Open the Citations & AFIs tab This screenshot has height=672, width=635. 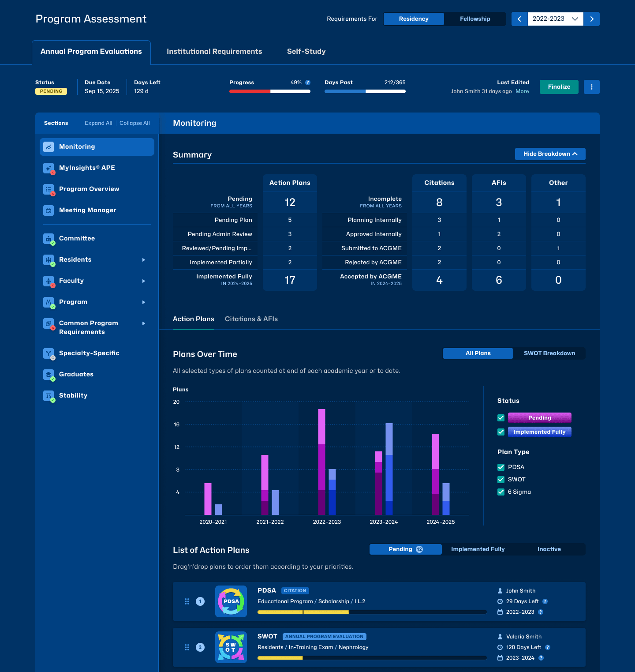(251, 319)
